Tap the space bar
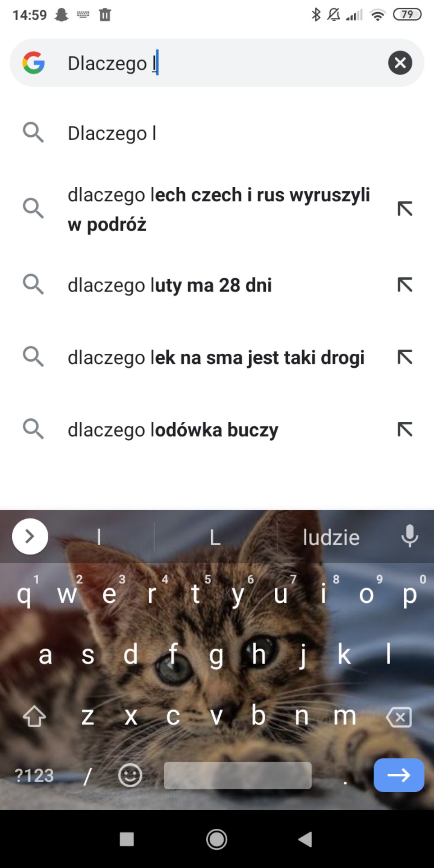 click(x=237, y=775)
